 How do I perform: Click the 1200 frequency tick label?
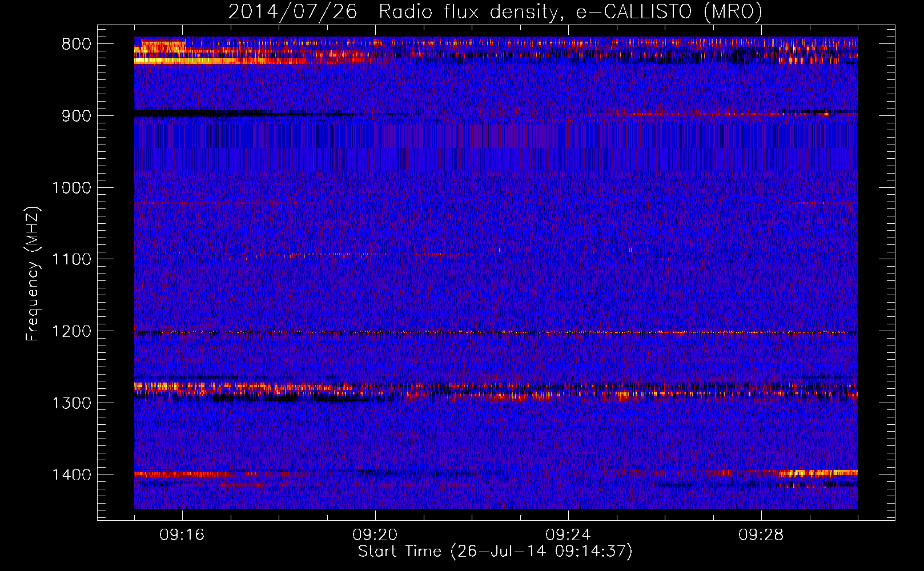(71, 332)
